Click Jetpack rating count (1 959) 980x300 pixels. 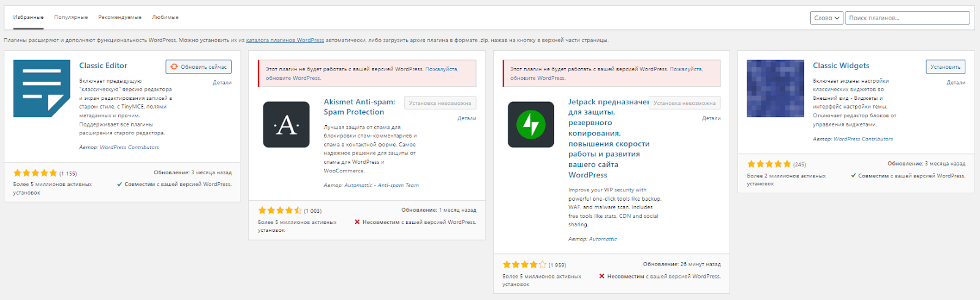(x=557, y=265)
